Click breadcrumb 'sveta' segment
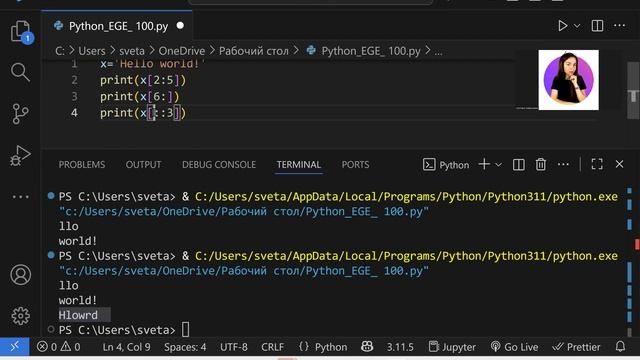 [x=132, y=51]
